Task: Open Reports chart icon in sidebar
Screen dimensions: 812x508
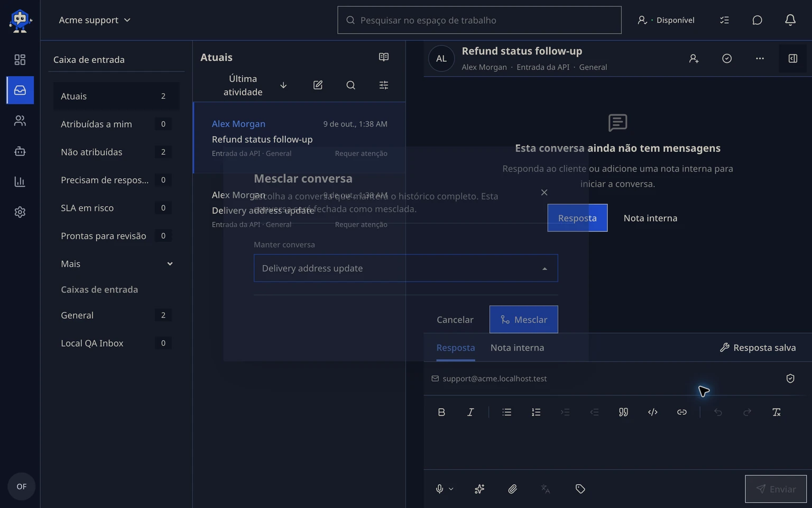Action: (x=20, y=182)
